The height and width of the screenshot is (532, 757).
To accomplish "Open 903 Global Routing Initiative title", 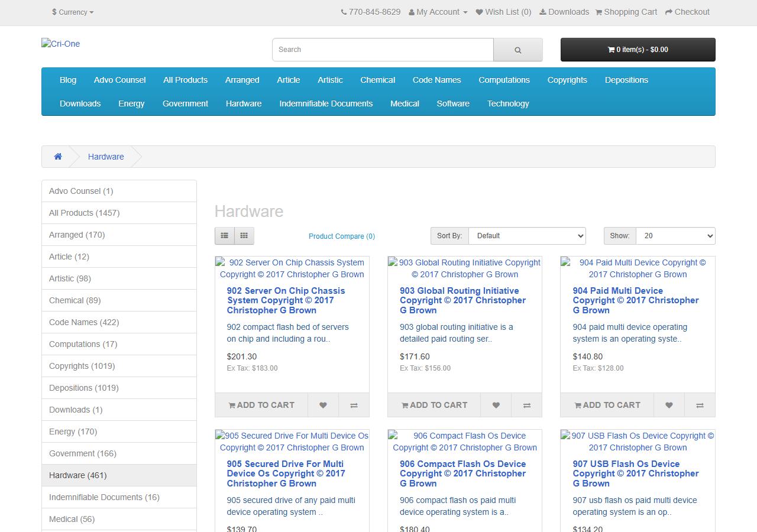I will coord(462,300).
